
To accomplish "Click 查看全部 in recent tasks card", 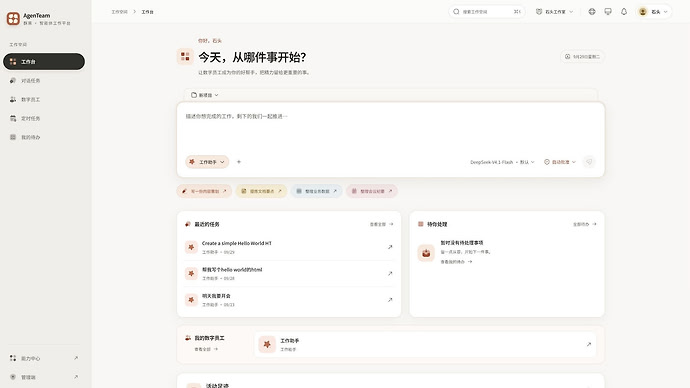I will tap(382, 224).
